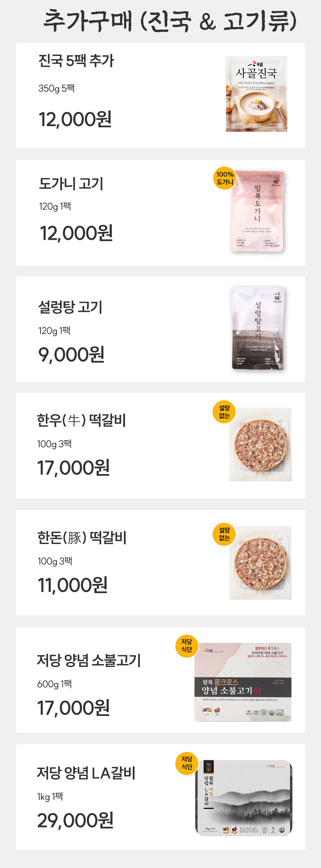Click the 저당 LA갈비 package image
This screenshot has width=321, height=868.
click(244, 798)
